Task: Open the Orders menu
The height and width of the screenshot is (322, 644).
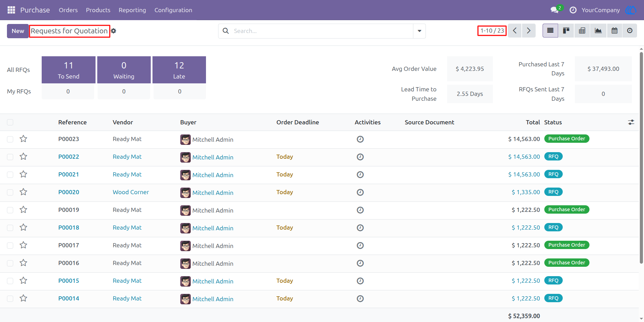Action: click(x=68, y=10)
